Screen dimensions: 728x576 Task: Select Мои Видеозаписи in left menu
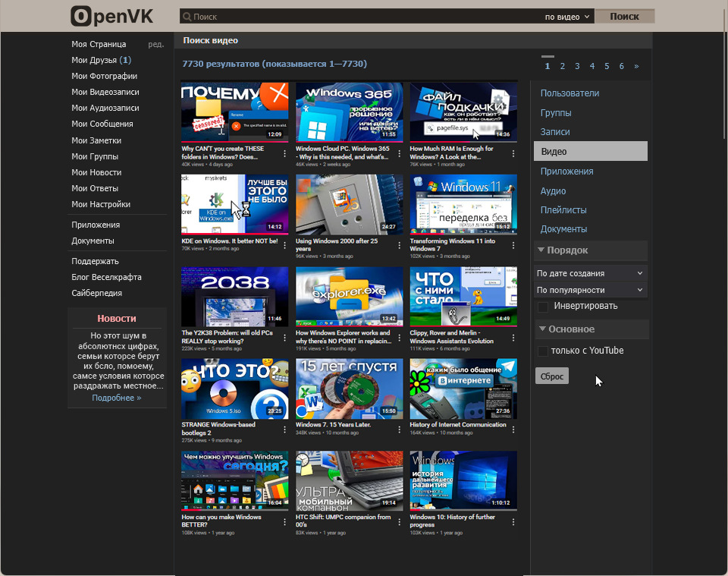click(x=105, y=92)
